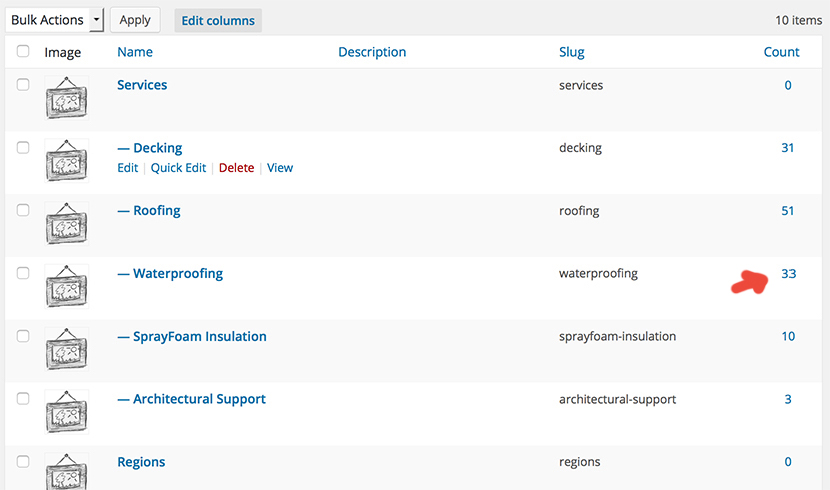Click the Roofing placeholder image thumbnail
Screen dimensions: 830x490
pos(66,223)
